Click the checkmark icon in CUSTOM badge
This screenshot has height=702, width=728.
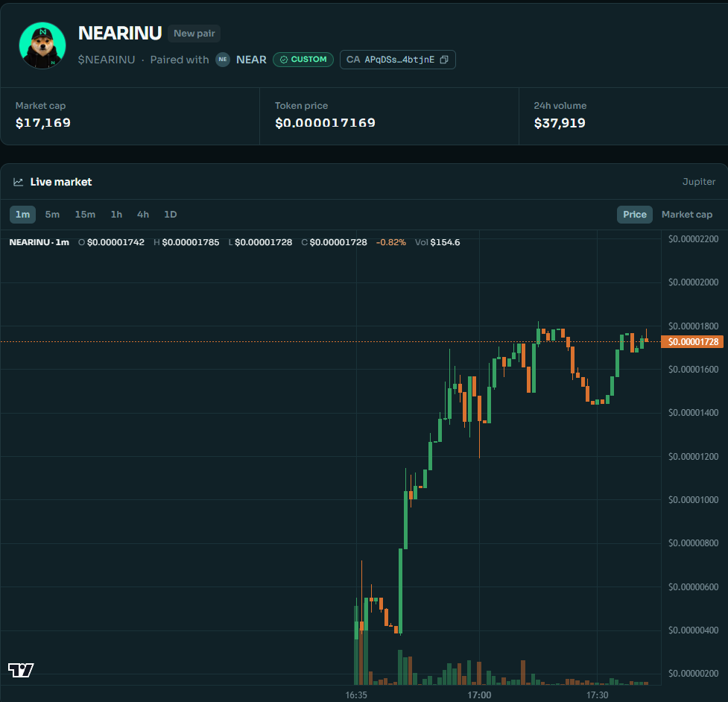(284, 60)
